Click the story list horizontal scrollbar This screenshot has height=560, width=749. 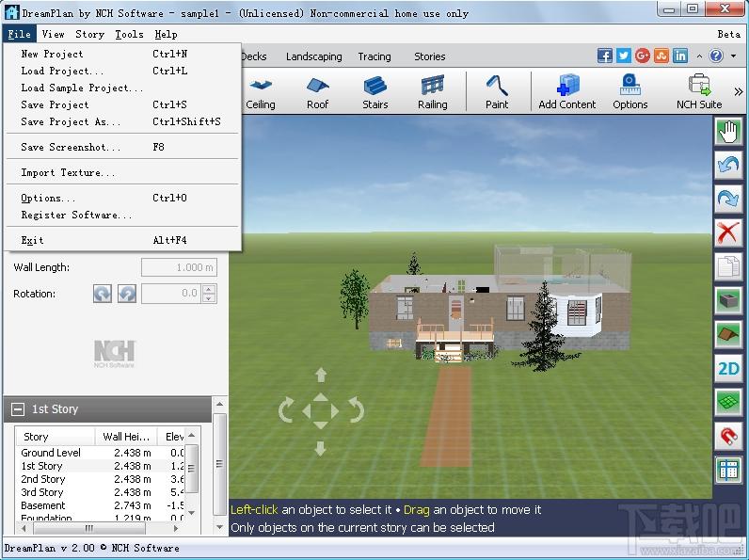click(x=100, y=528)
